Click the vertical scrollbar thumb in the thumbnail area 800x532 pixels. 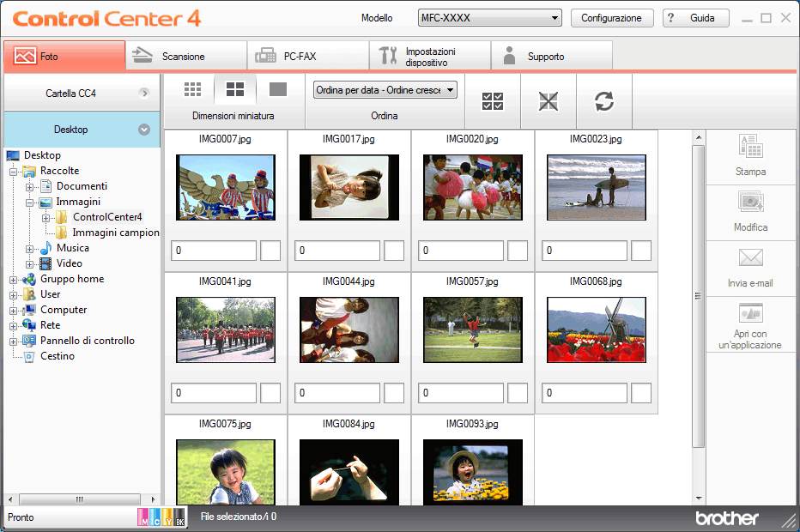699,296
